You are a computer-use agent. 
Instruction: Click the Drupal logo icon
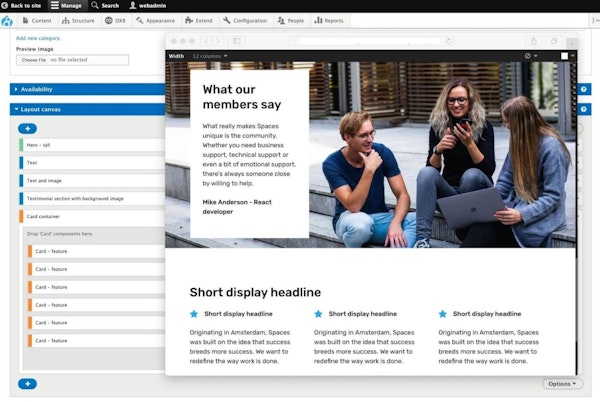[7, 21]
